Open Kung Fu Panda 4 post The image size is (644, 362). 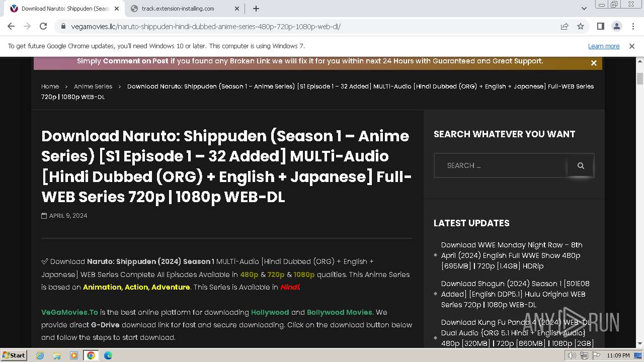pos(517,333)
